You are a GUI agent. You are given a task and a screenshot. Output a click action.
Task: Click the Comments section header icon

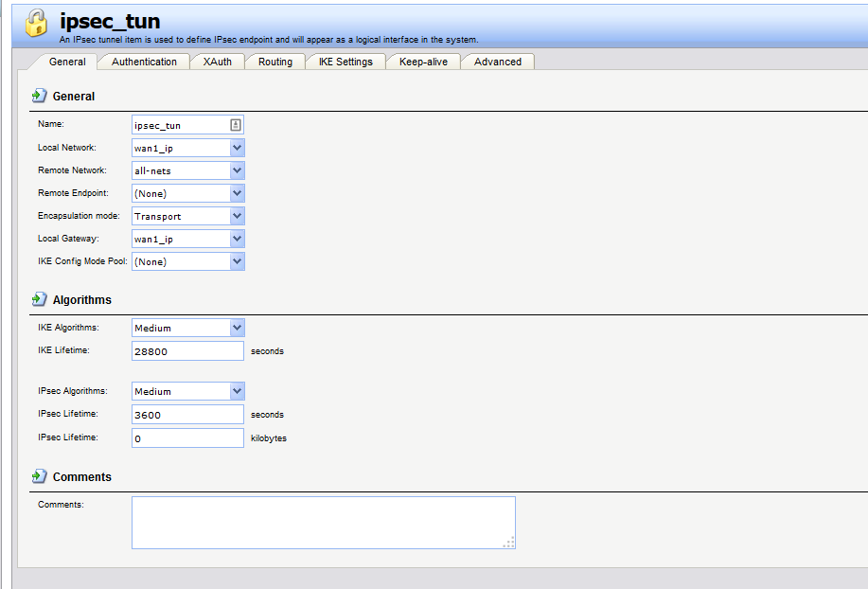[39, 476]
